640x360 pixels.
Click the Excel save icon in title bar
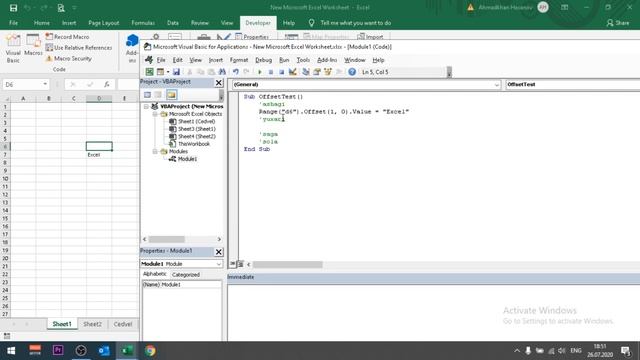(x=13, y=7)
